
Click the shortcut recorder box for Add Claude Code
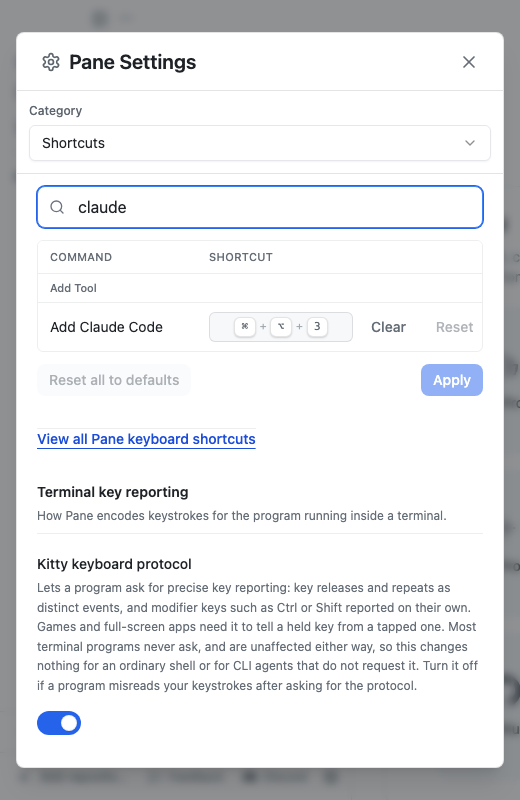281,327
